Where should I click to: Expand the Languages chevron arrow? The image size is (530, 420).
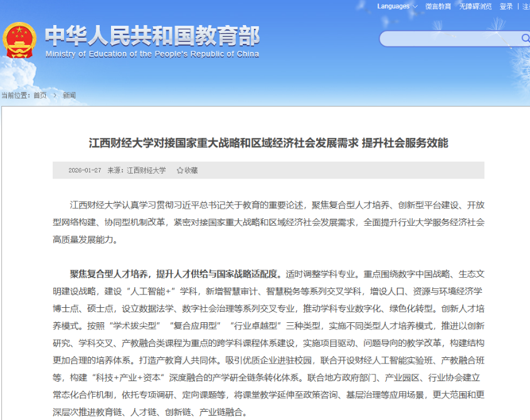(414, 6)
